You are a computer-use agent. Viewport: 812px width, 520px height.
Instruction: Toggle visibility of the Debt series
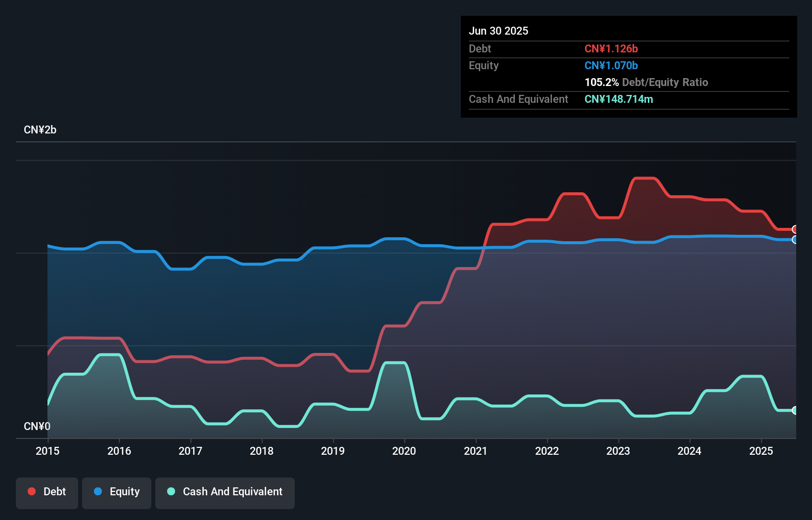click(x=47, y=492)
